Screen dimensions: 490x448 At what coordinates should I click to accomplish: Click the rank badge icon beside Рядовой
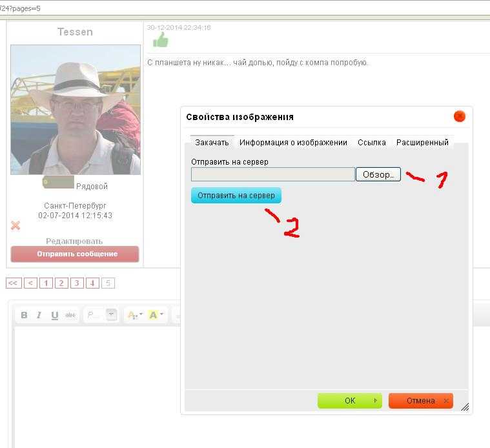(58, 182)
